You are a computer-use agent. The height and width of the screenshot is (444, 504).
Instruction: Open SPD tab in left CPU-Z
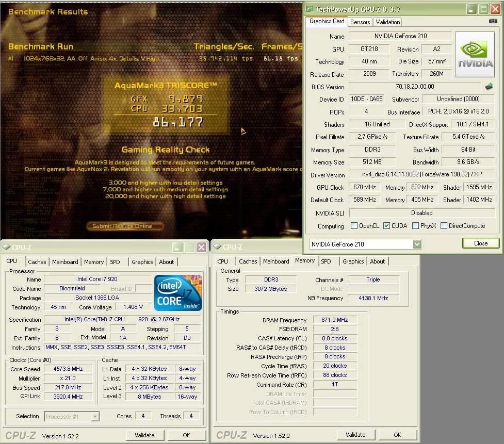point(115,262)
